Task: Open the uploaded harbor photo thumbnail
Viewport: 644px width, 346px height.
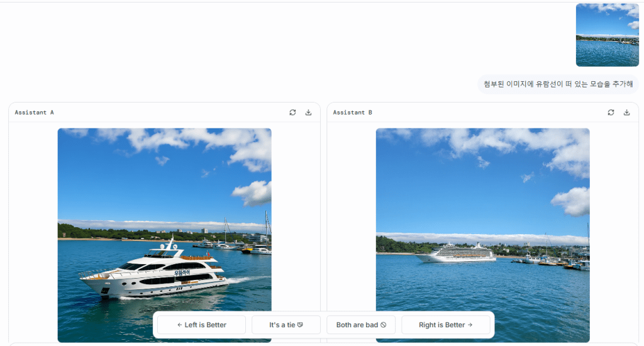Action: [x=607, y=35]
